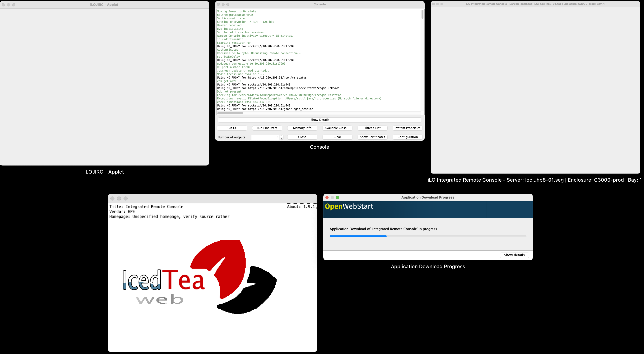Viewport: 644px width, 354px height.
Task: Click 'Title: Integrated Remote Console' text
Action: (146, 206)
